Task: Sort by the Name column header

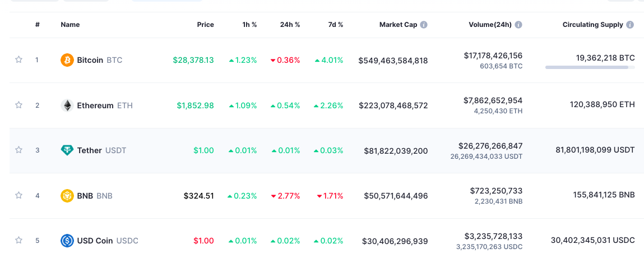Action: 70,25
